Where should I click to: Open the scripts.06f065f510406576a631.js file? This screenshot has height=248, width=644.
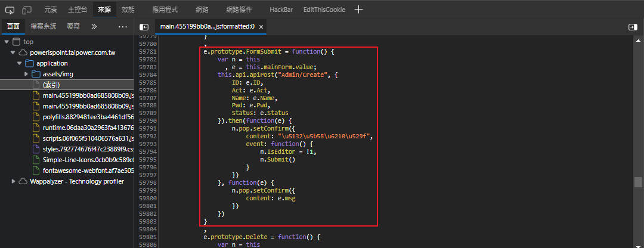click(88, 138)
